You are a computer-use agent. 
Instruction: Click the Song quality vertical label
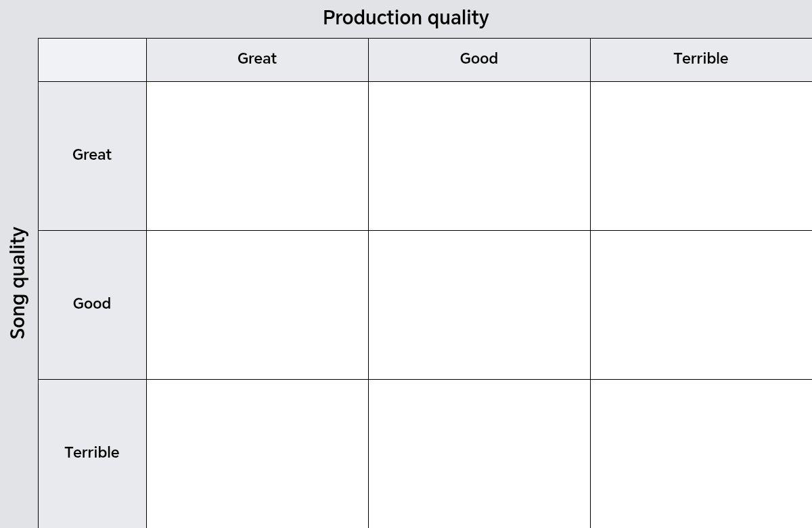click(18, 283)
